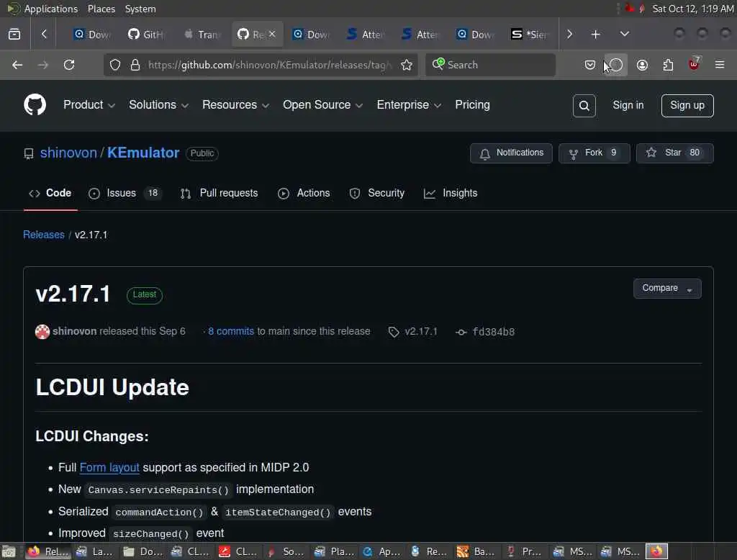Click the v2.17.1 tag icon link
This screenshot has width=737, height=560.
tap(412, 332)
